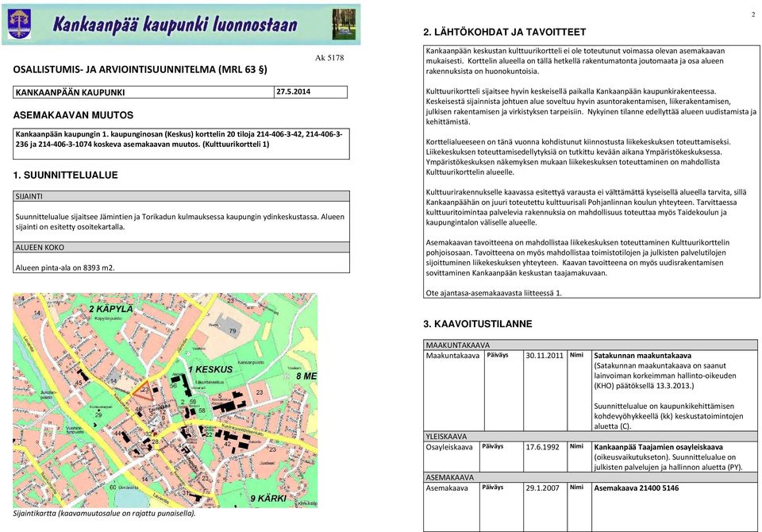Click the '9 KÄRKI' label on the map
The image size is (762, 532).
[x=268, y=499]
